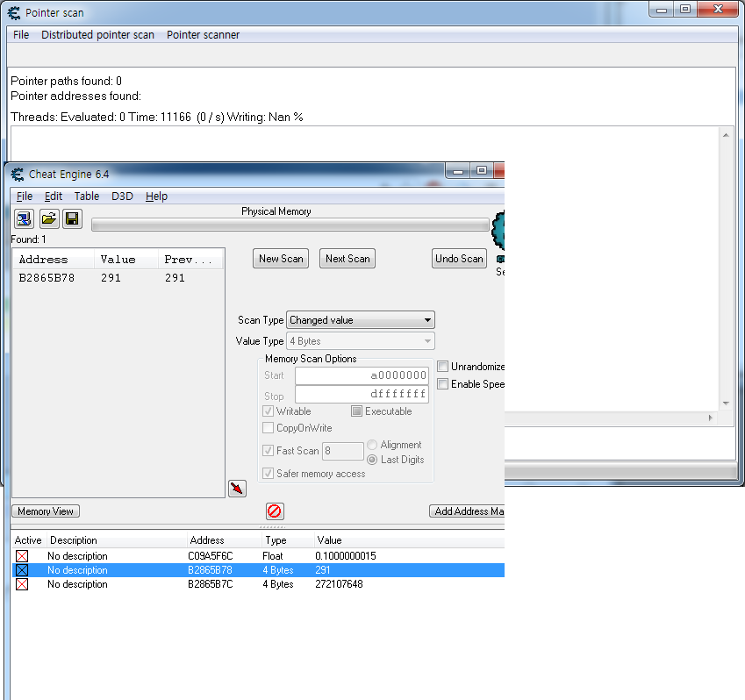The image size is (745, 700).
Task: Open the process selector icon in Cheat Engine
Action: 24,219
